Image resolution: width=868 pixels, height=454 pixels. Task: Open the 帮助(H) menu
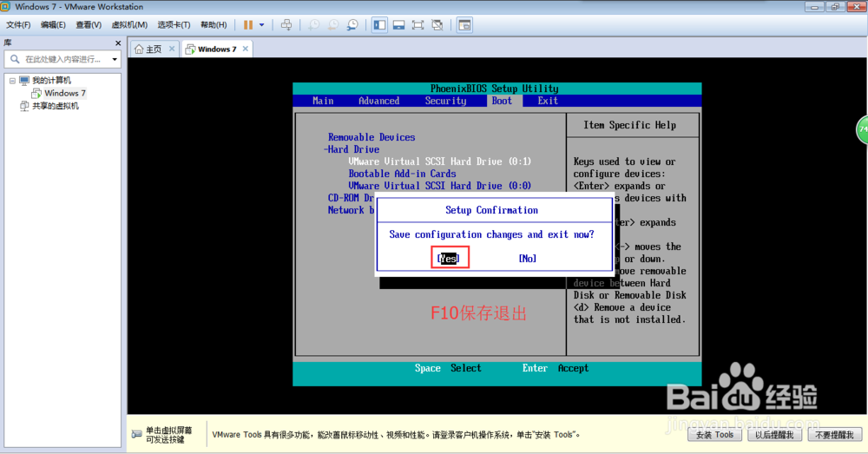[x=214, y=25]
